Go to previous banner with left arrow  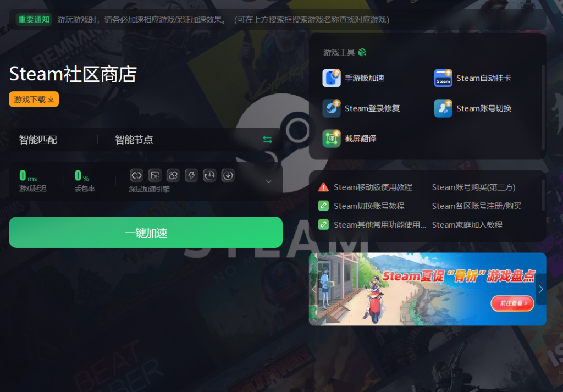click(x=313, y=289)
